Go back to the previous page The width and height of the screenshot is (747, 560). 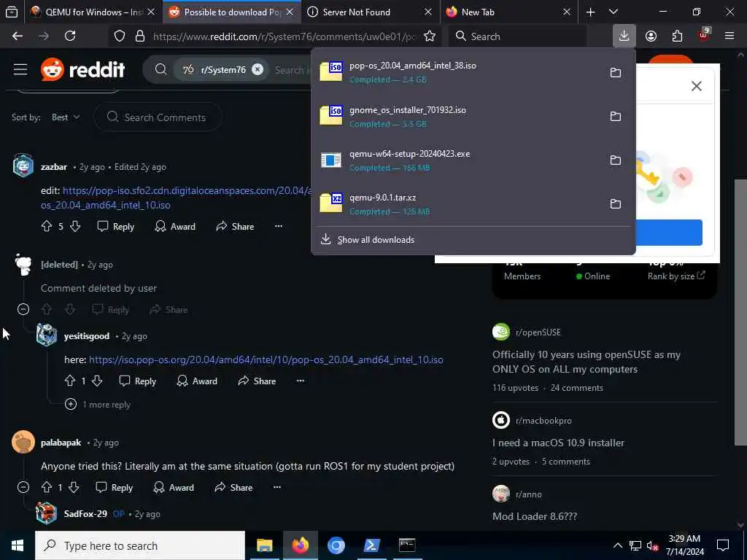tap(18, 36)
